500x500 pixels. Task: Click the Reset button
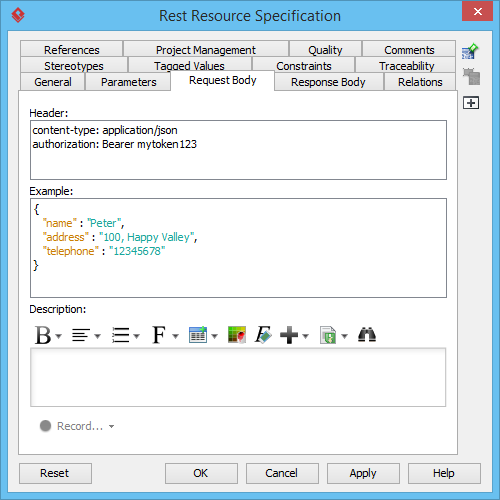click(x=55, y=473)
